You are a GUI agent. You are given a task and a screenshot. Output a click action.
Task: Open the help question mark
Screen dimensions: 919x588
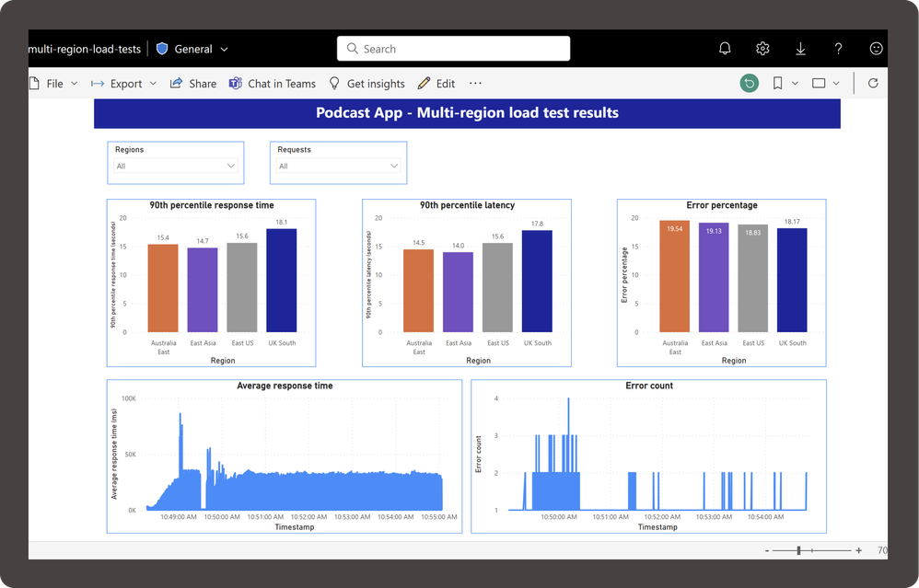[838, 49]
